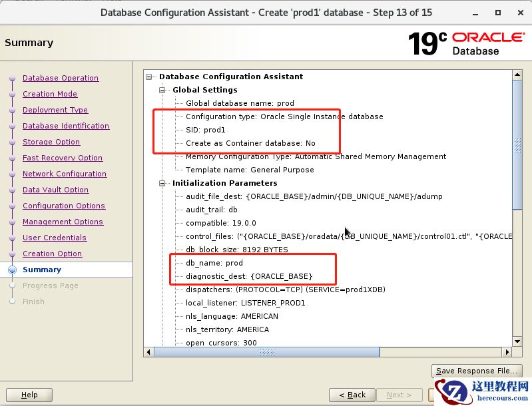The image size is (532, 406).
Task: Go to Creation Mode step
Action: 50,94
